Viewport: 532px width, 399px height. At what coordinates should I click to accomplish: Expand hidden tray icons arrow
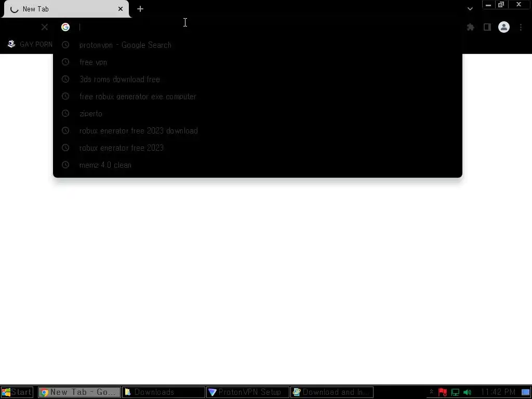(x=431, y=392)
